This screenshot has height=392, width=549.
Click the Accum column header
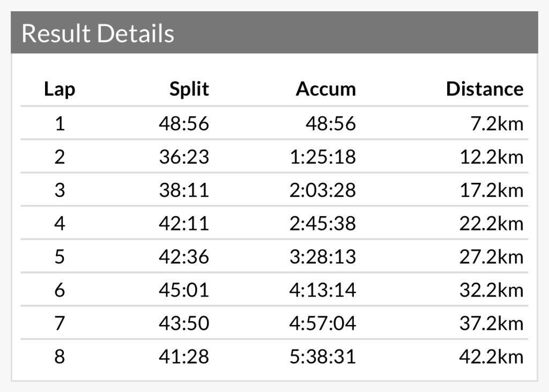coord(325,89)
